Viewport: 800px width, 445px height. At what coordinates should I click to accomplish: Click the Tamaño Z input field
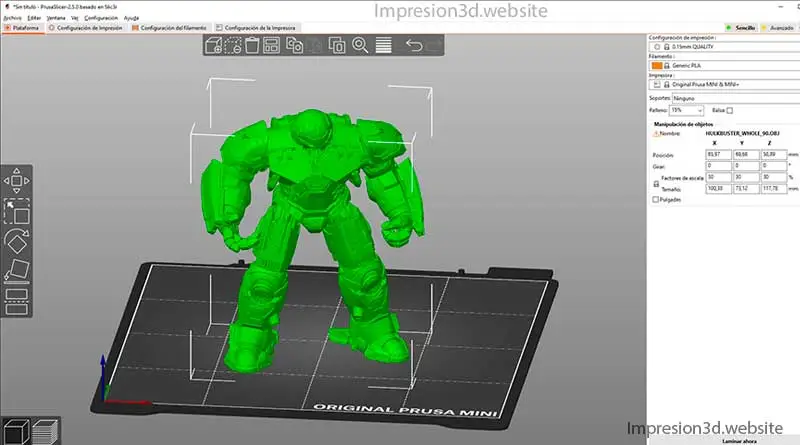pyautogui.click(x=774, y=189)
